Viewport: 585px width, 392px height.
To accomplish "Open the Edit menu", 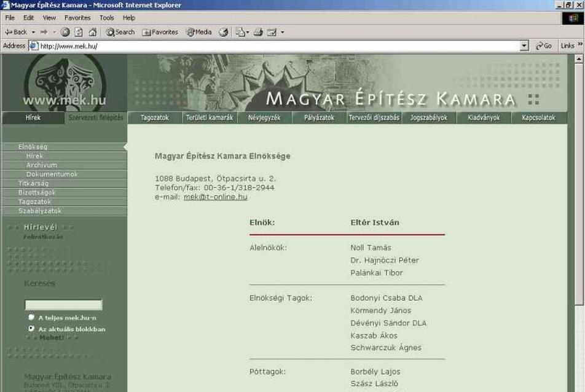I will click(29, 18).
